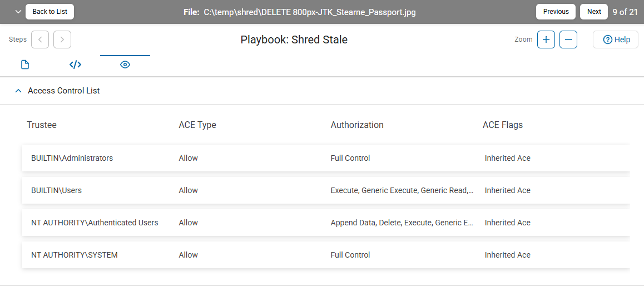This screenshot has width=644, height=286.
Task: Click Back to List button
Action: click(x=50, y=12)
